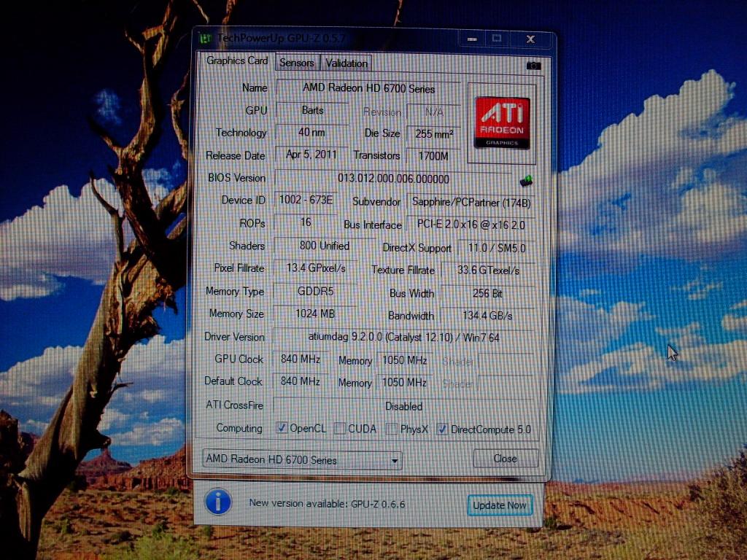
Task: Click the Device ID field 1002 - 673E
Action: (x=306, y=200)
